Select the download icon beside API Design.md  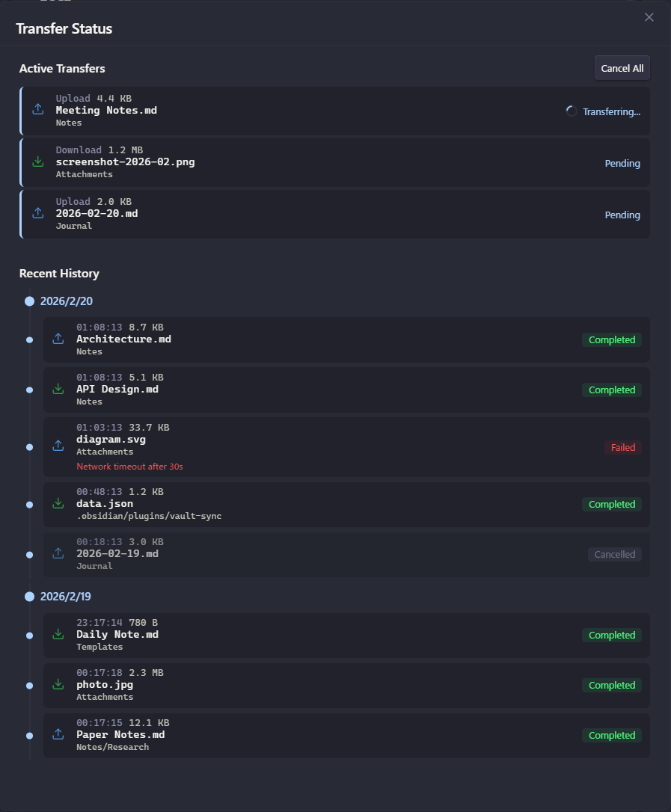(58, 389)
